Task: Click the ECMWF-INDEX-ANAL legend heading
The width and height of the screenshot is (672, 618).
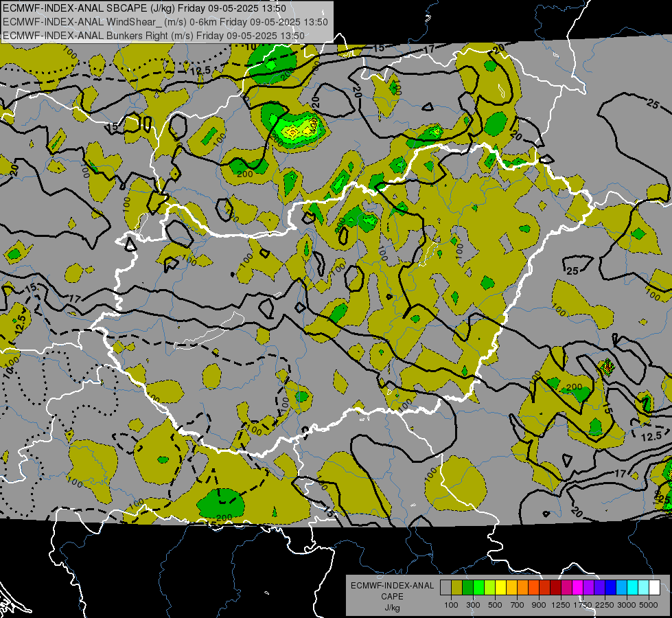Action: (392, 586)
